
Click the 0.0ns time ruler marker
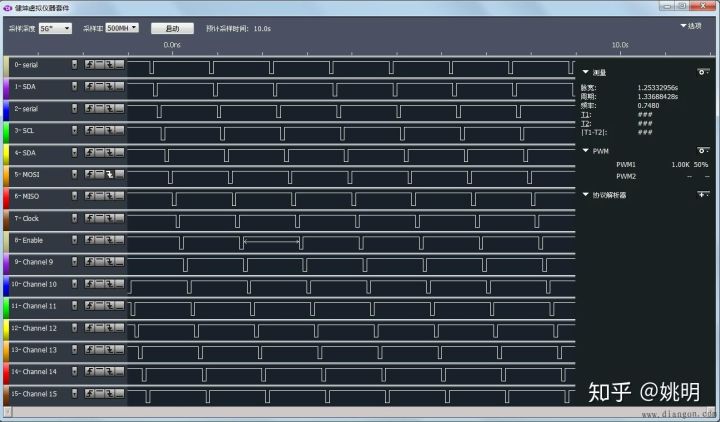172,45
